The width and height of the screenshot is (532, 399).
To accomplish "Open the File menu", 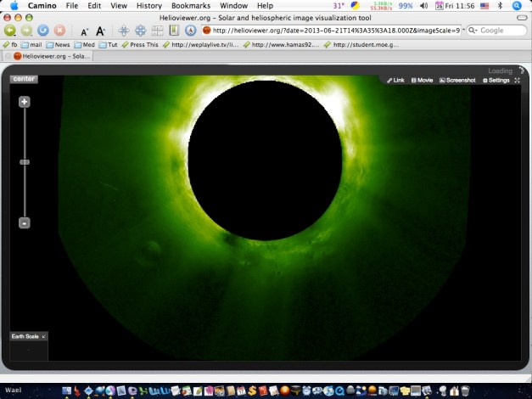I will point(71,6).
